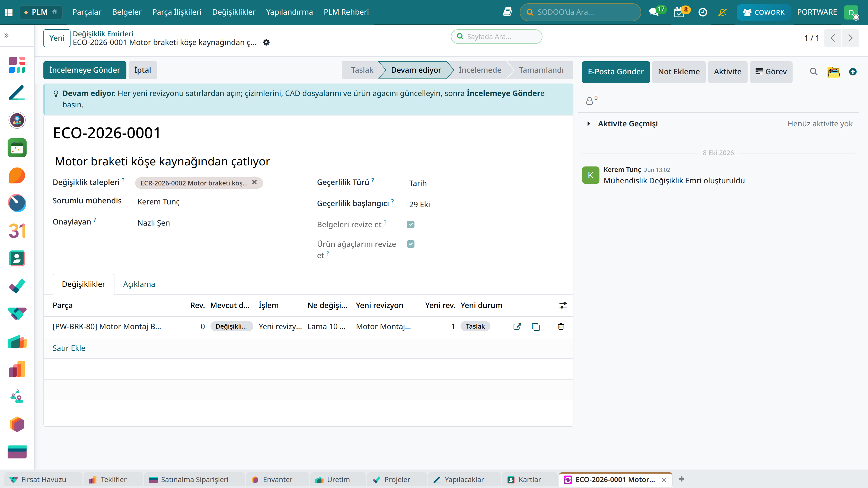Open the green calendar sidebar app
The image size is (868, 488).
pos(17,148)
